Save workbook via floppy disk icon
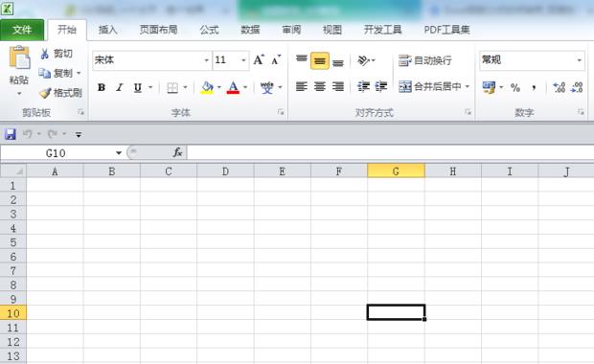Image resolution: width=594 pixels, height=364 pixels. [11, 134]
